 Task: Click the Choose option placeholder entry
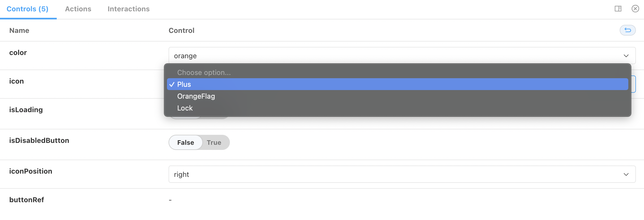[x=204, y=72]
